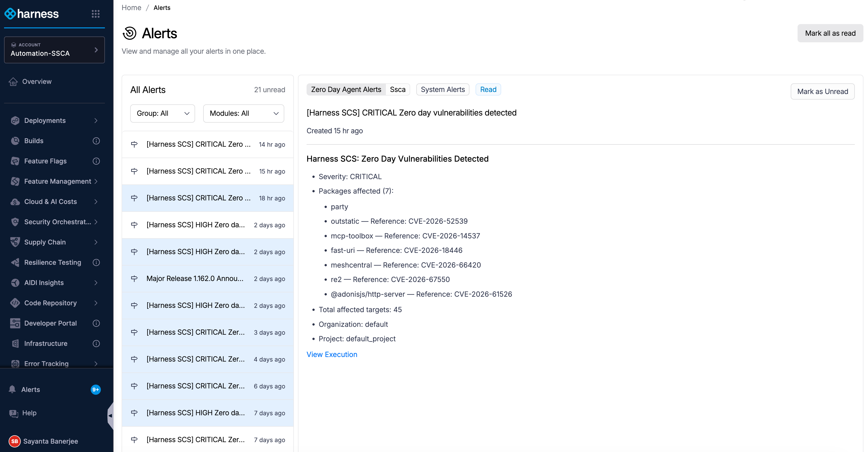
Task: Select the Major Release 1.162.0 announcement alert
Action: tap(207, 279)
